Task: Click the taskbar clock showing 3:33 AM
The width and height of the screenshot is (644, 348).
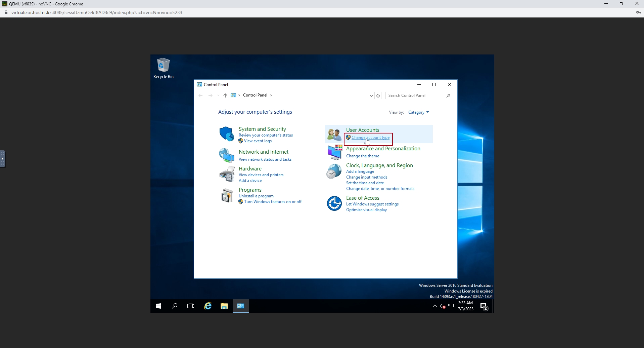Action: click(x=466, y=306)
